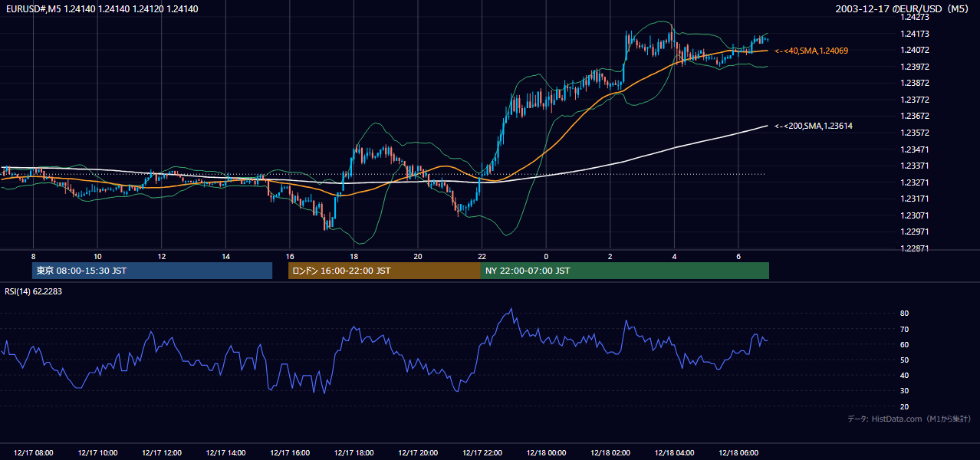This screenshot has height=460, width=980.
Task: Click hour label 4 on chart time axis
Action: point(674,256)
